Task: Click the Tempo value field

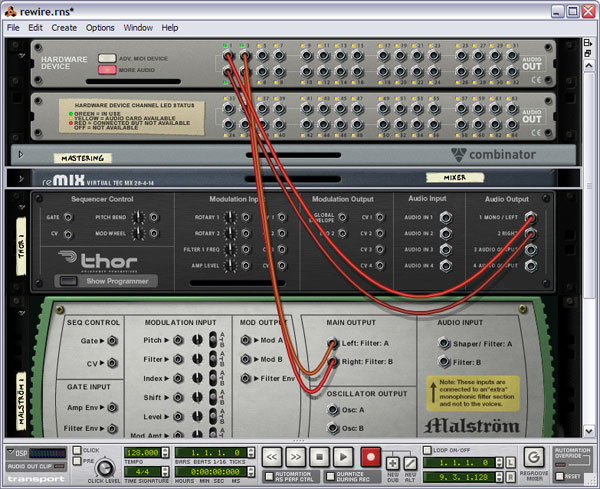Action: pos(141,452)
